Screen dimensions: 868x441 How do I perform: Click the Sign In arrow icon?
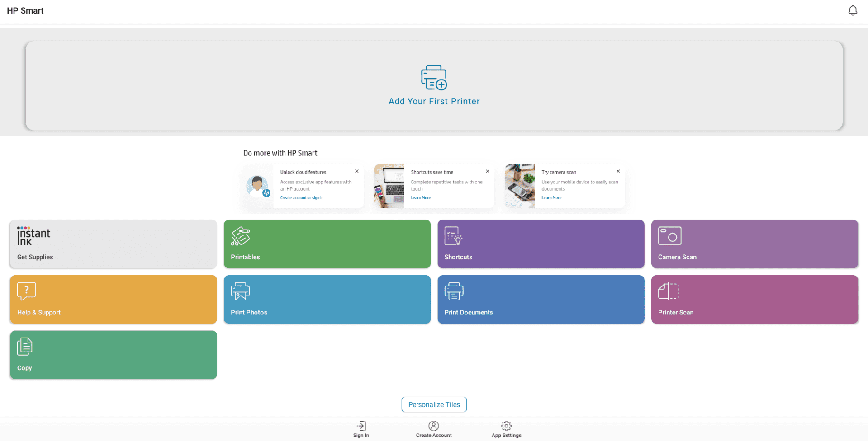(x=361, y=426)
